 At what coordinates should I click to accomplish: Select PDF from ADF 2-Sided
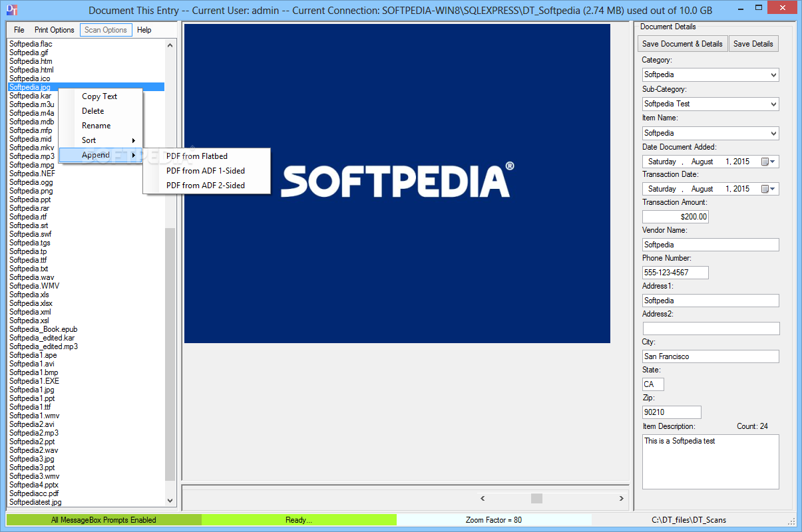click(x=207, y=186)
